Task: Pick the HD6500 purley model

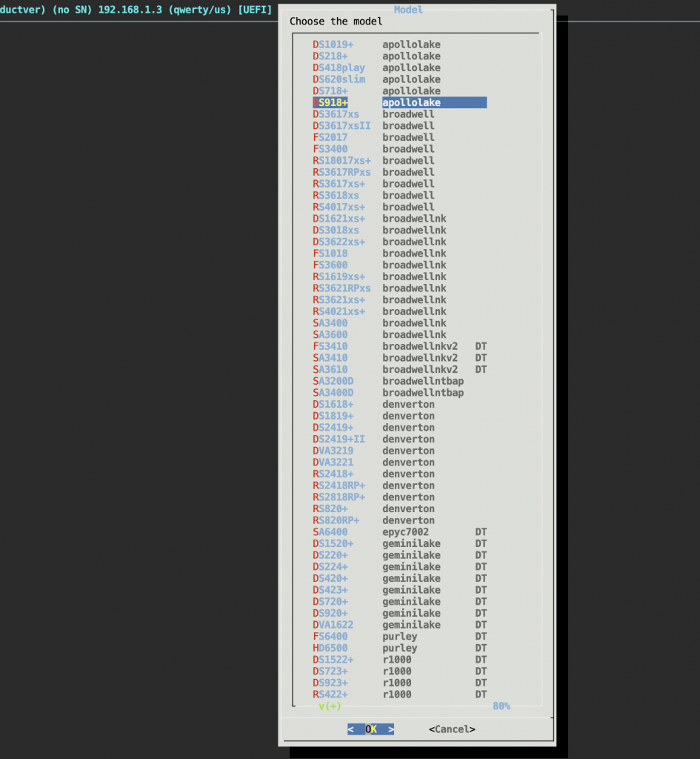Action: click(330, 648)
